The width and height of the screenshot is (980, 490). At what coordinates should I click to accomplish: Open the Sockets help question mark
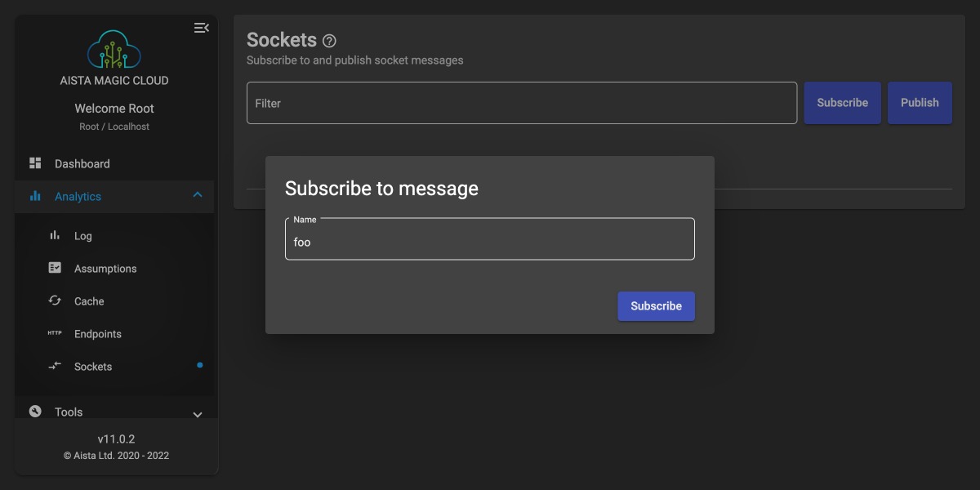coord(329,41)
